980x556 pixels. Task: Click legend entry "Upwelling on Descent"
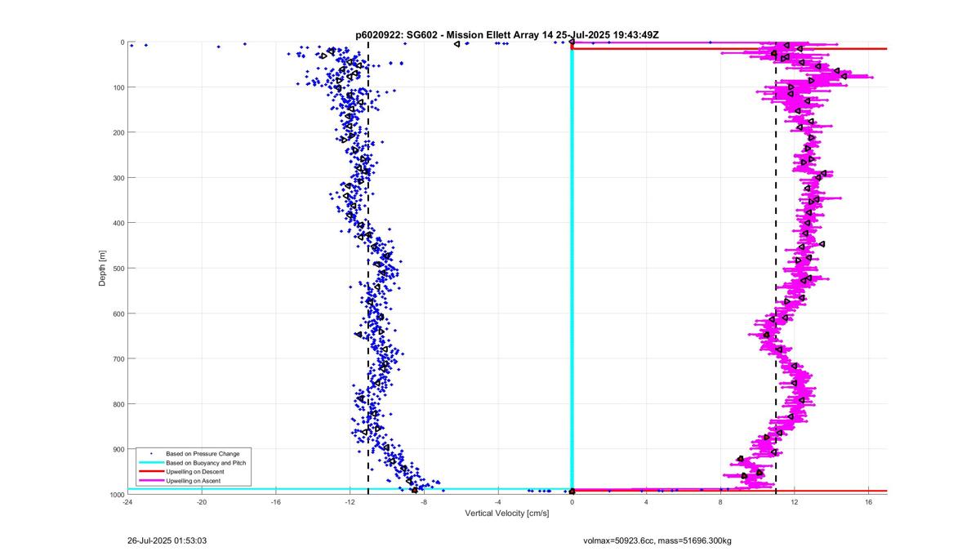coord(194,472)
